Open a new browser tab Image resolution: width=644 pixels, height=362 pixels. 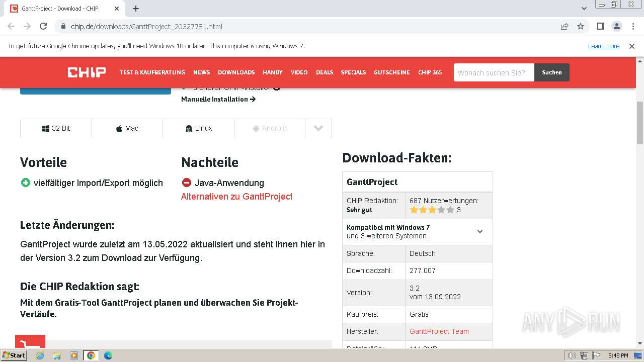(136, 9)
